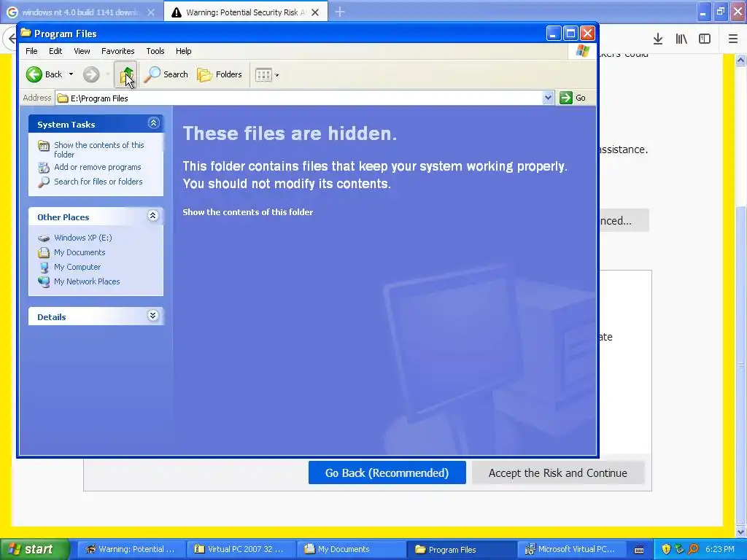This screenshot has width=747, height=560.
Task: Click the Program Files folder icon in title bar
Action: point(26,33)
